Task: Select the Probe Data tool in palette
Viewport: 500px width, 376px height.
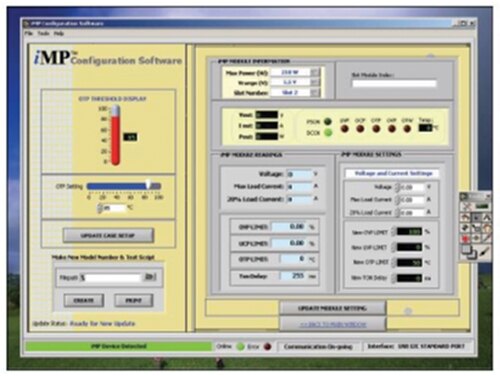Action: (476, 238)
